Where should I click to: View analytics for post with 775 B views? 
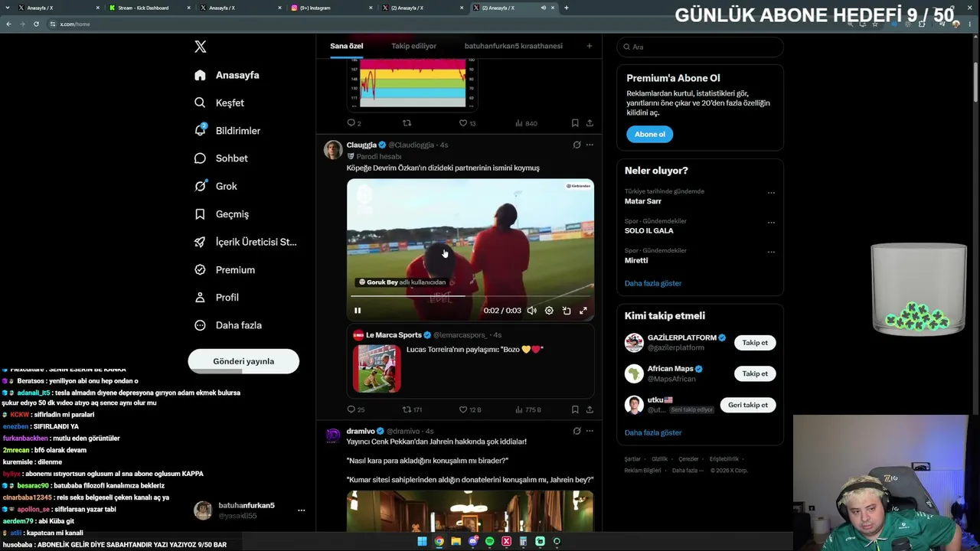(528, 409)
